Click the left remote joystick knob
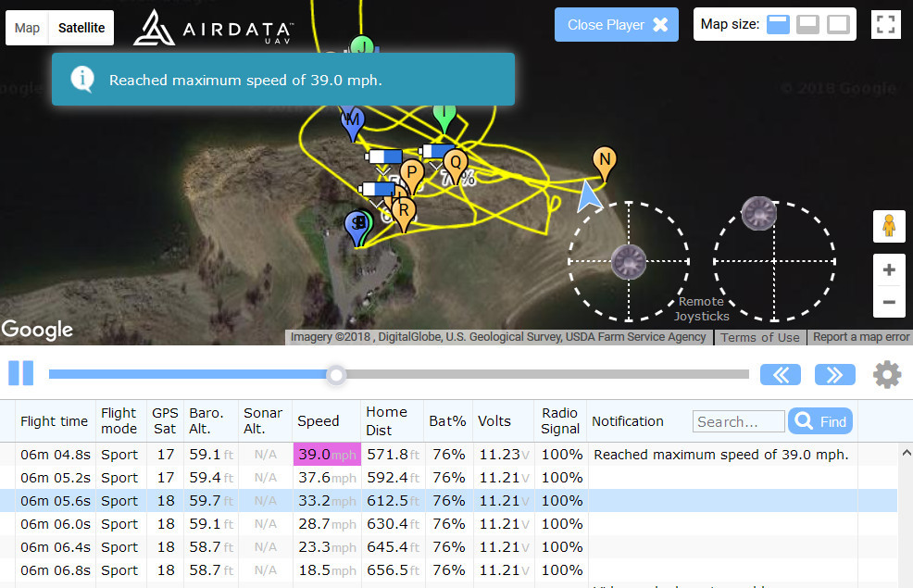 tap(629, 262)
